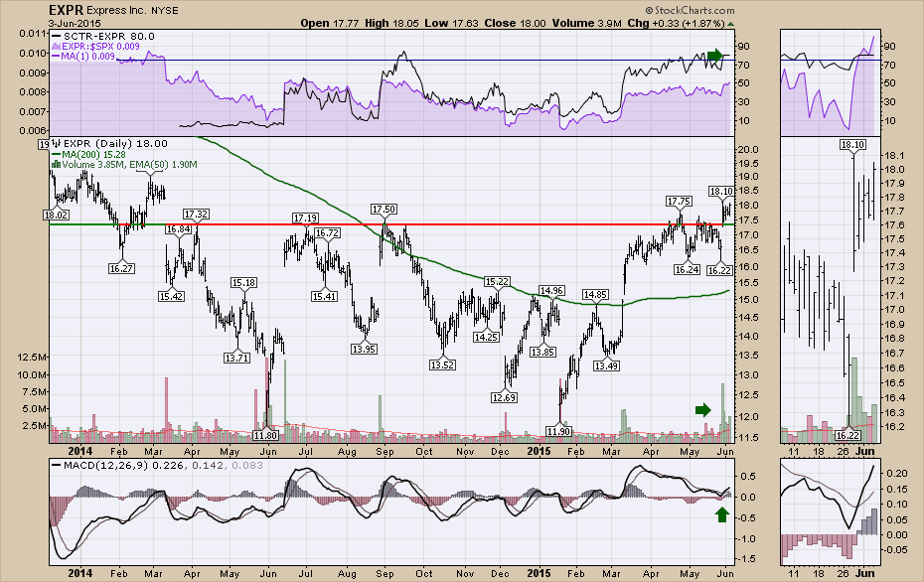
Task: Click the 17.32 high price label
Action: tap(196, 214)
